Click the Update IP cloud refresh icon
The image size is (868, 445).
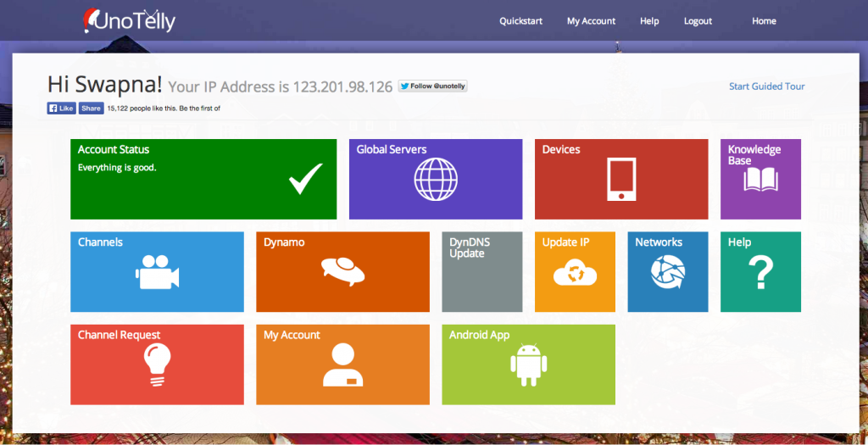pos(576,273)
